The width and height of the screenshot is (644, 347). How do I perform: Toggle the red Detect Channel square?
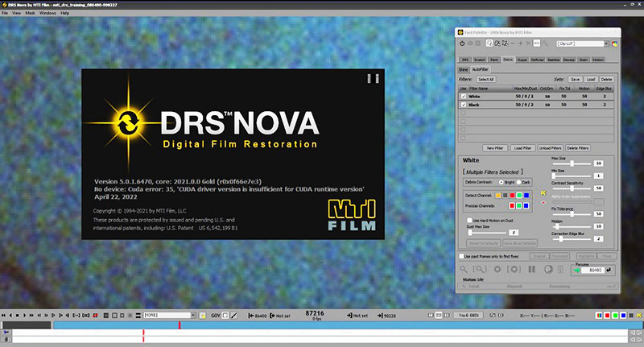[512, 196]
